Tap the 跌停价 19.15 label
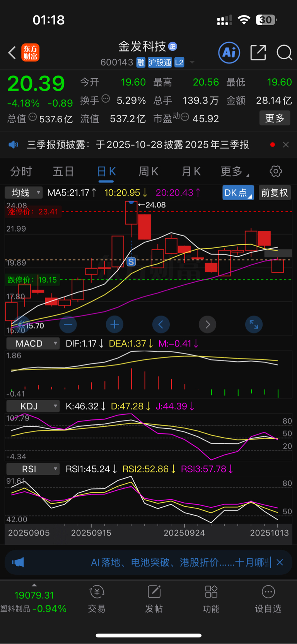Image resolution: width=297 pixels, height=644 pixels. [x=32, y=280]
